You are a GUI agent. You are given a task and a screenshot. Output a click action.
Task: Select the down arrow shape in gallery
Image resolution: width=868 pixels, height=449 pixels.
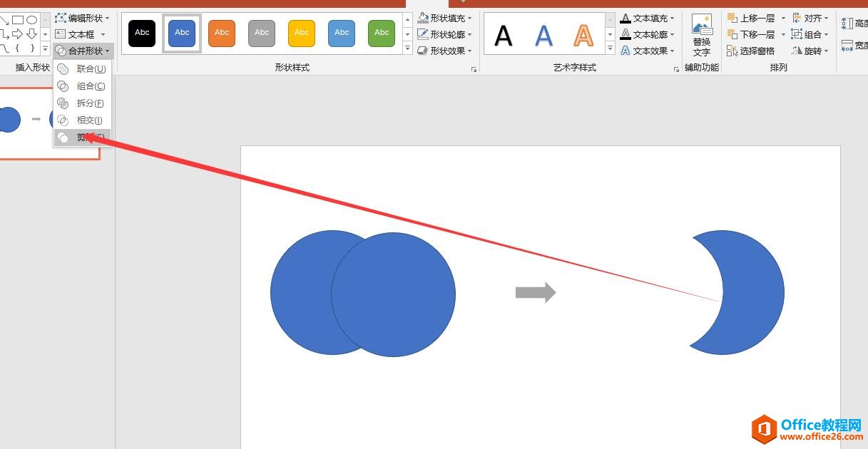pyautogui.click(x=31, y=33)
